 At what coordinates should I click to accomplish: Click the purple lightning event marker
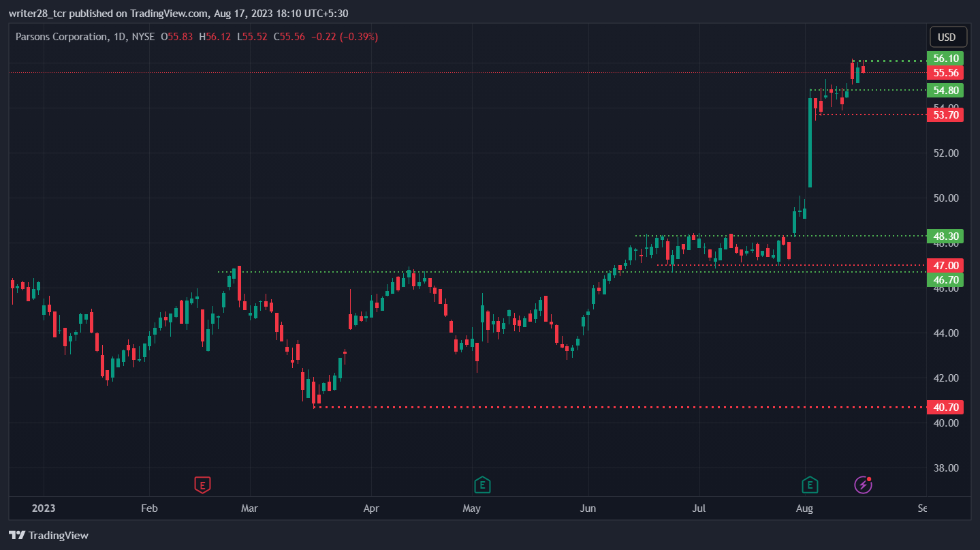pos(864,485)
